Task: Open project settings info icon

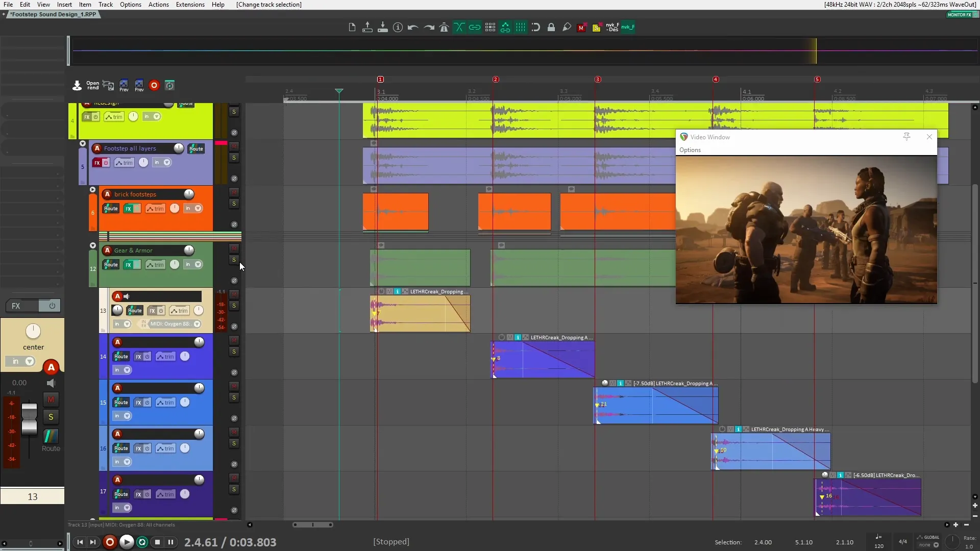Action: 398,28
